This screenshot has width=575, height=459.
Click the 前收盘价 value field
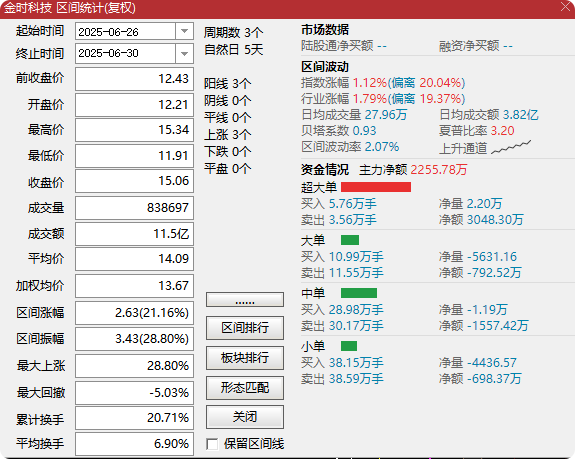click(135, 79)
